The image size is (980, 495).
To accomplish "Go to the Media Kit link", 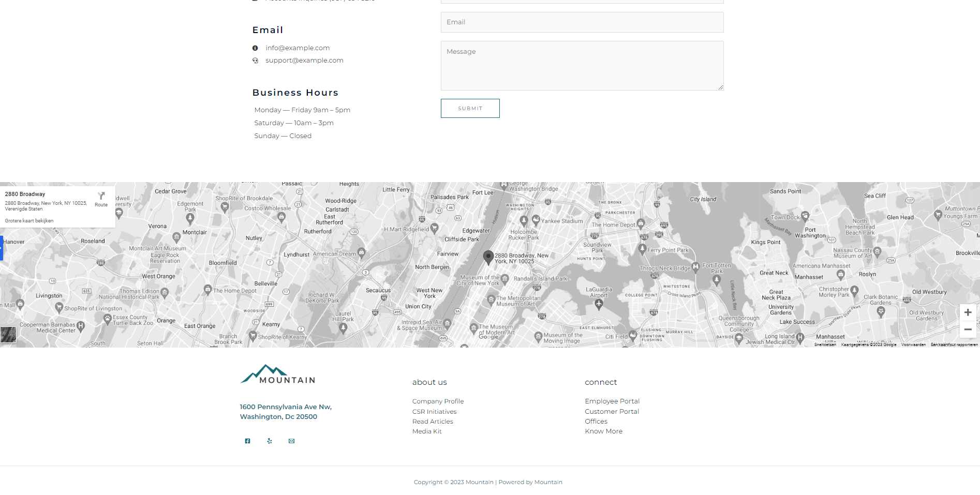I will [x=427, y=431].
